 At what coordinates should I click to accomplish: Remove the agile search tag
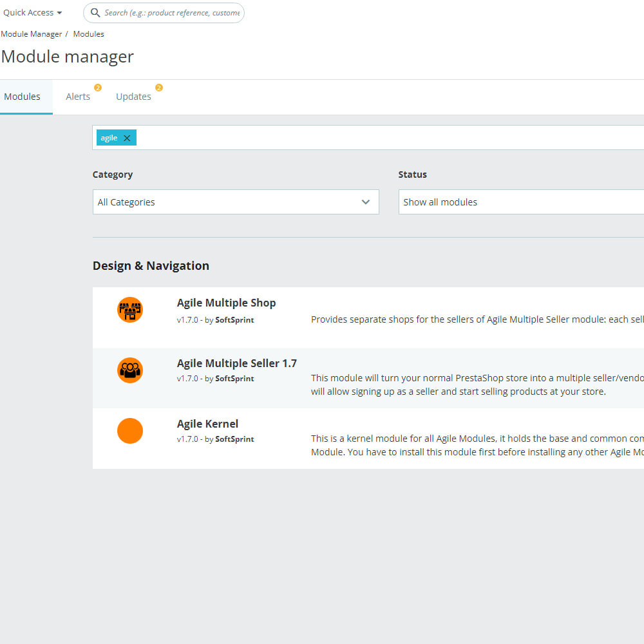[127, 138]
